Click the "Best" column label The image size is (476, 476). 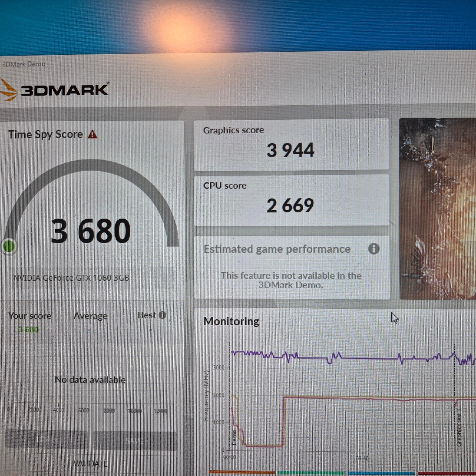(147, 315)
